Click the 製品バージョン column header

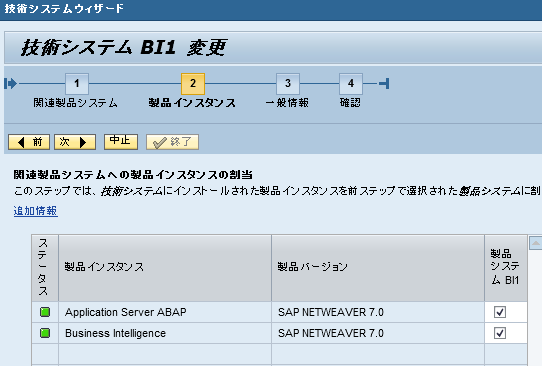[x=378, y=268]
